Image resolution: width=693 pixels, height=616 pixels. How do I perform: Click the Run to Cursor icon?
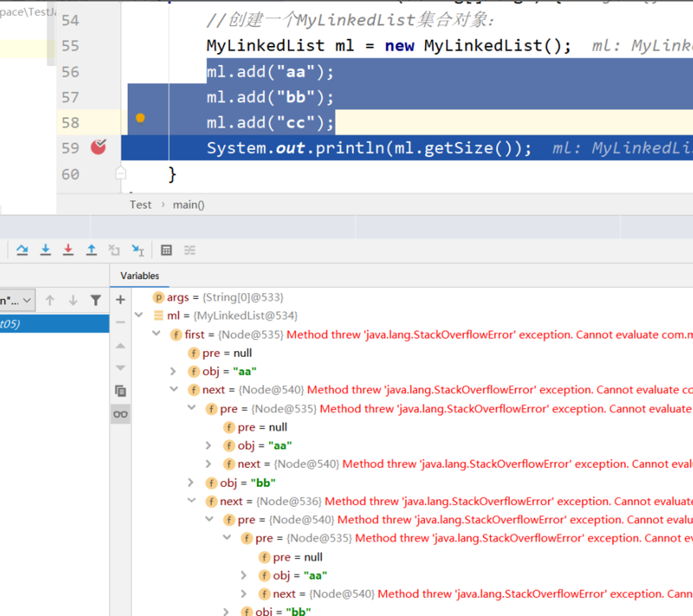(x=138, y=250)
